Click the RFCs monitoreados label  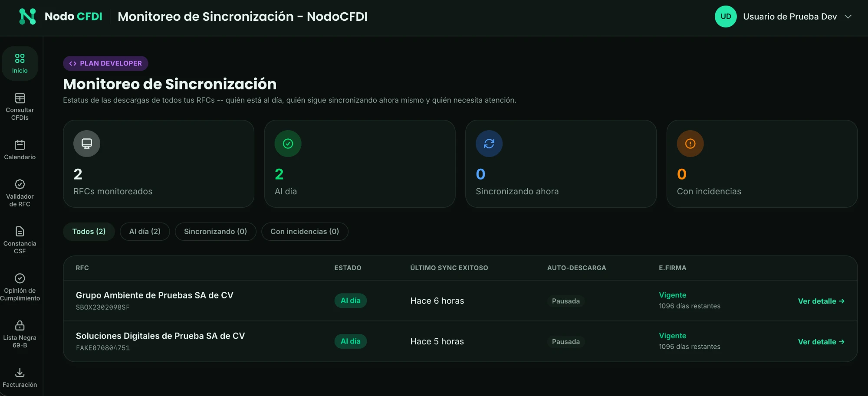coord(113,191)
